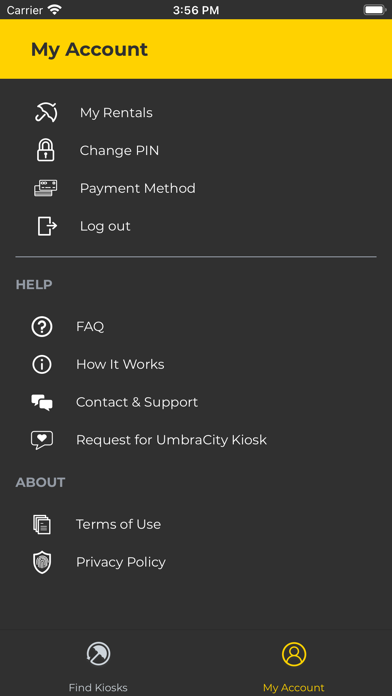
Task: Tap the info circle icon for How It Works
Action: [x=42, y=364]
